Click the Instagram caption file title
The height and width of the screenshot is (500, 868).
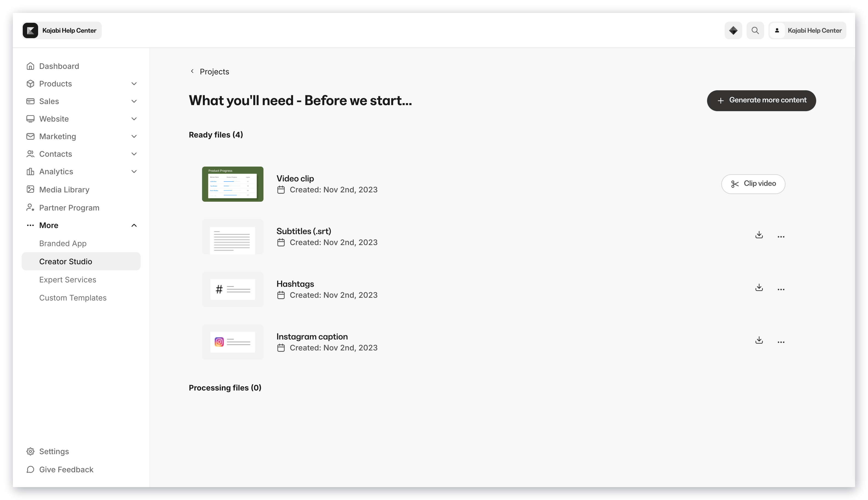[x=312, y=336]
